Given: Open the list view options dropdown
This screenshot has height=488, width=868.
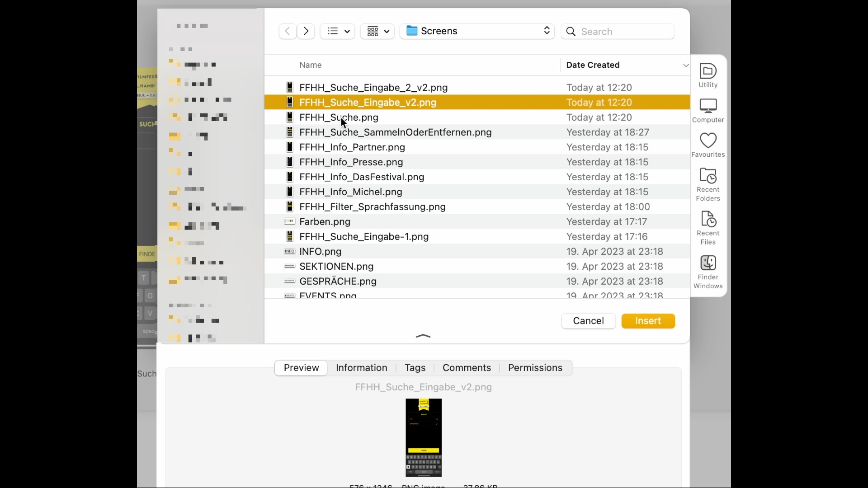Looking at the screenshot, I should (x=338, y=31).
